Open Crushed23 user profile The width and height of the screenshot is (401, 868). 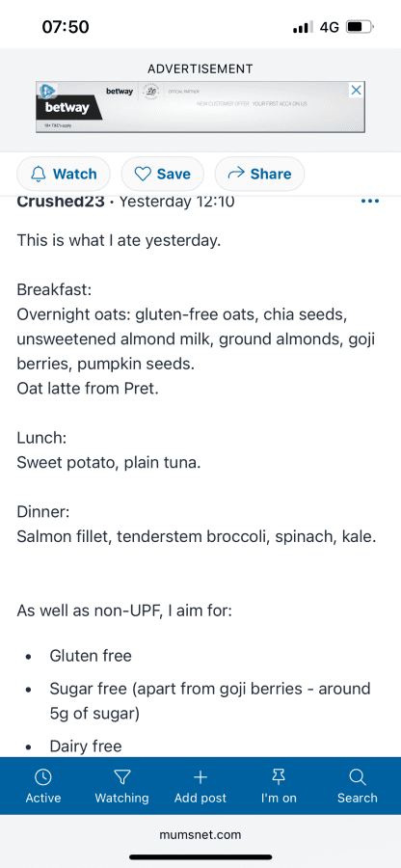point(61,202)
